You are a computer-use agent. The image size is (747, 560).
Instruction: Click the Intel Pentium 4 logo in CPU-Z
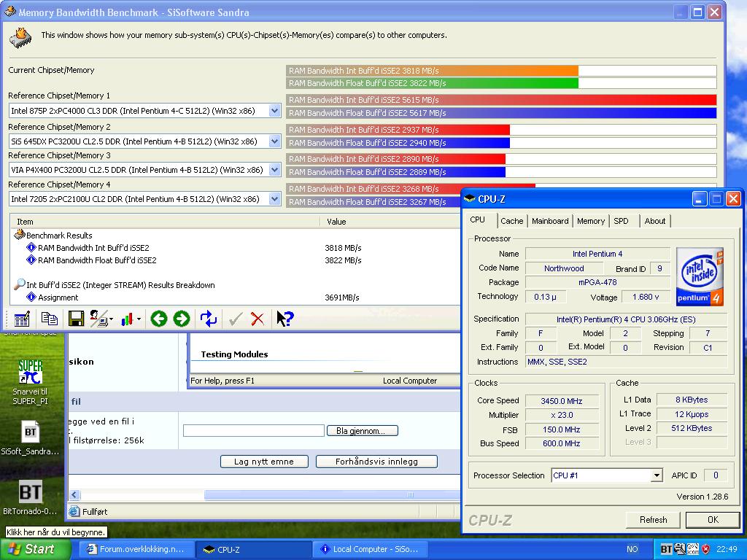click(700, 276)
